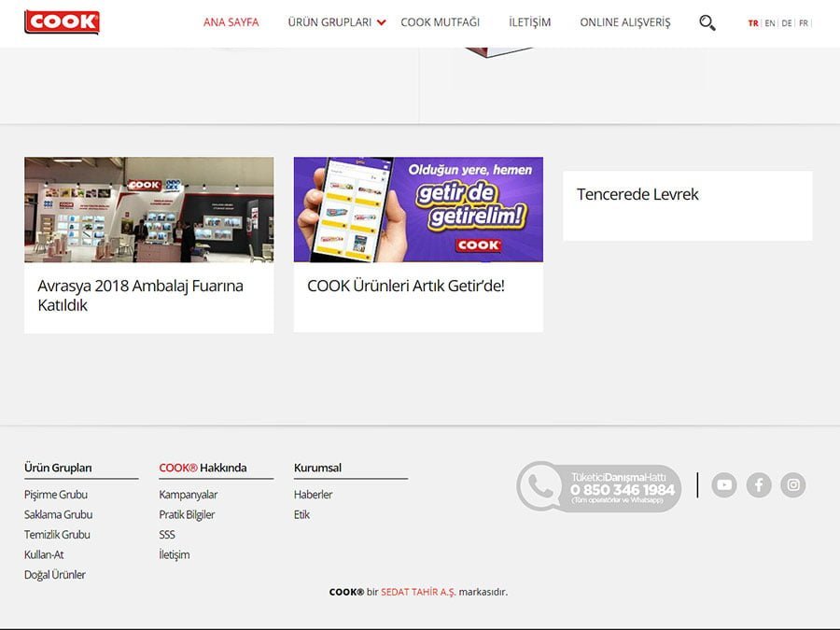This screenshot has height=630, width=840.
Task: Open COOK's YouTube channel icon
Action: [x=724, y=484]
